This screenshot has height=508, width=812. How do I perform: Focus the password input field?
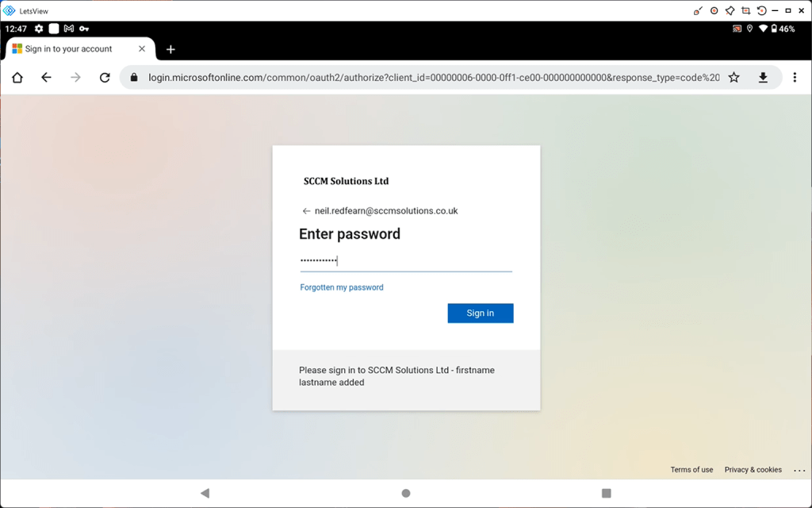tap(406, 260)
